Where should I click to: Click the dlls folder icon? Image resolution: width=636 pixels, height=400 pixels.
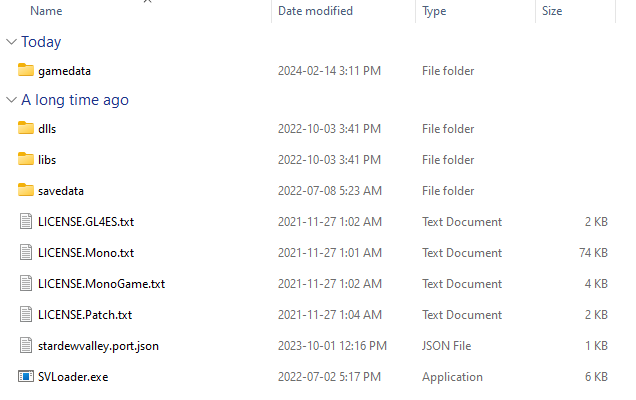coord(26,129)
